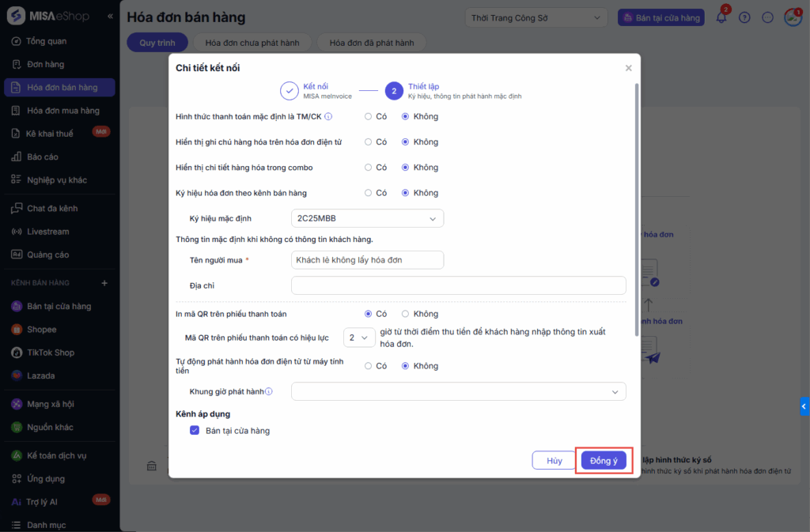Screen dimensions: 810x532
Task: Select Không for Ký hiệu theo kênh bán hàng
Action: (405, 193)
